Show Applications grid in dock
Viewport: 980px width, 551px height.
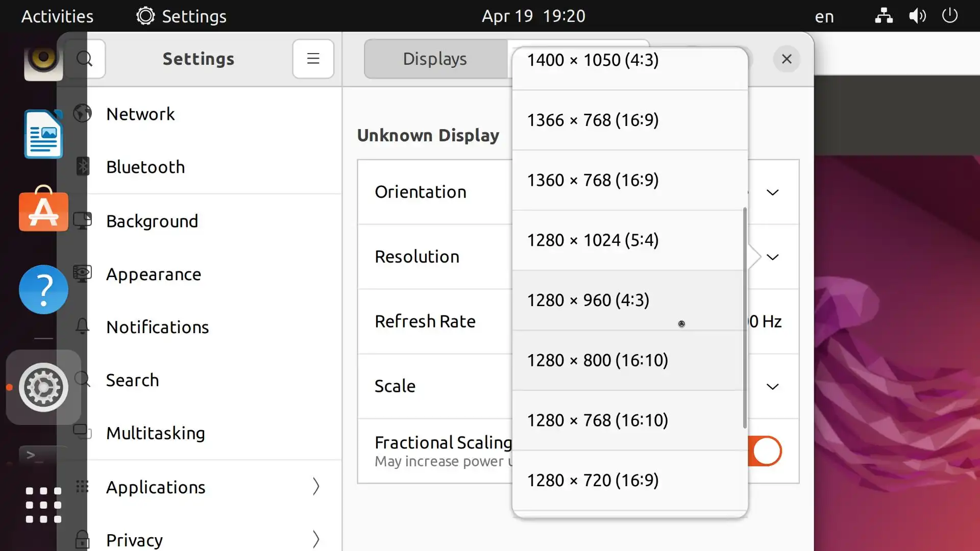(43, 505)
